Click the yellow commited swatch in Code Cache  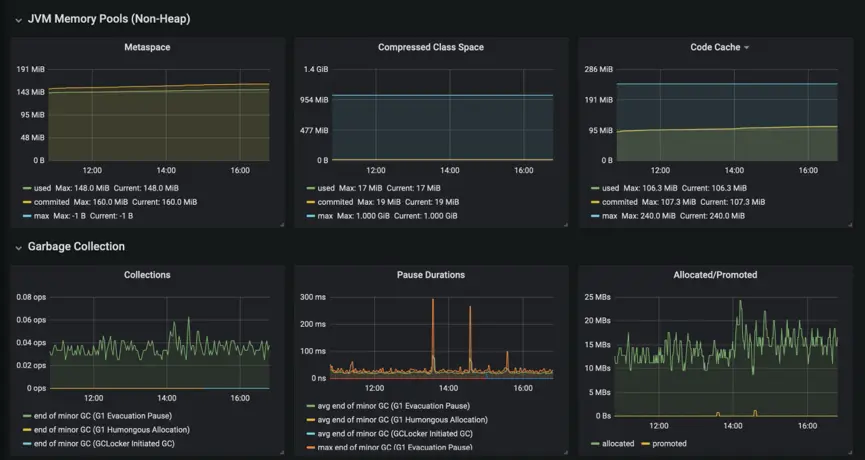595,202
